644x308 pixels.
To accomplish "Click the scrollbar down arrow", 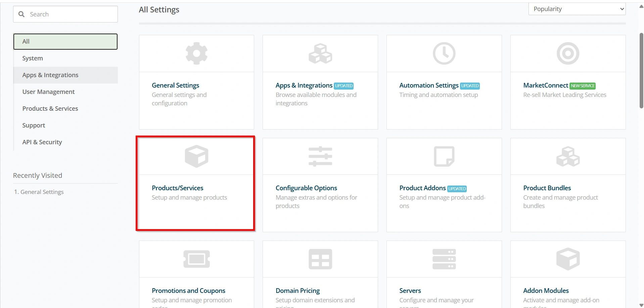I will click(641, 305).
